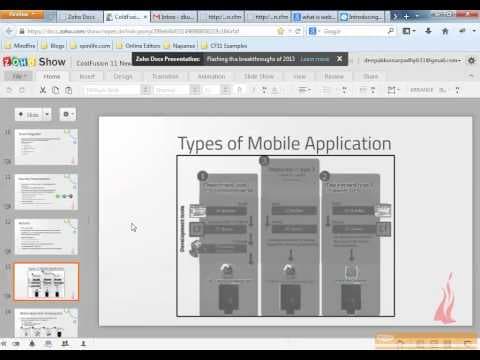Image resolution: width=480 pixels, height=360 pixels.
Task: Open the alignment icon dropdown in toolbar
Action: coord(304,90)
